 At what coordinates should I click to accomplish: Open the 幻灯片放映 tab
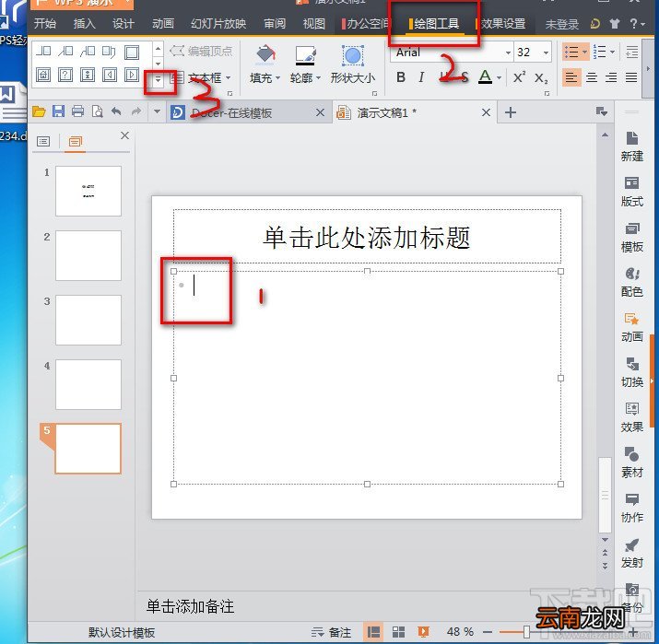point(218,24)
